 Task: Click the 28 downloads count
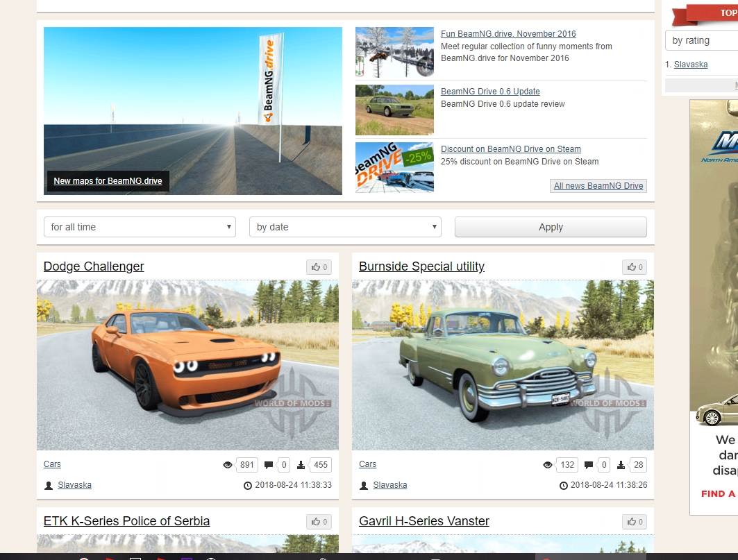point(638,465)
